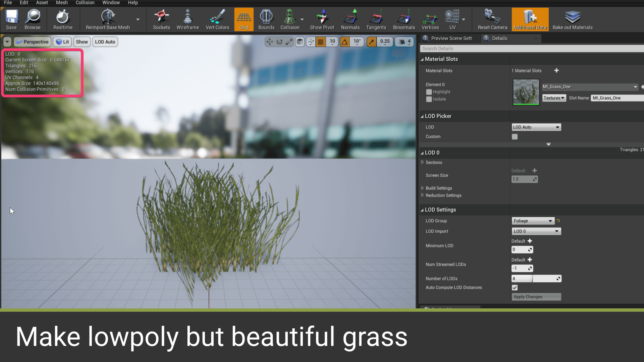Click the Apply Changes button

tap(536, 297)
